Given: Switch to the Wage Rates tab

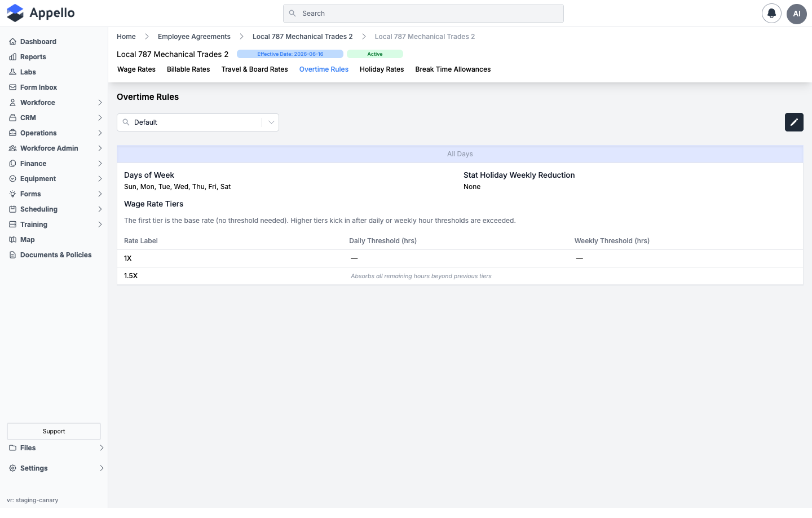Looking at the screenshot, I should (x=136, y=69).
